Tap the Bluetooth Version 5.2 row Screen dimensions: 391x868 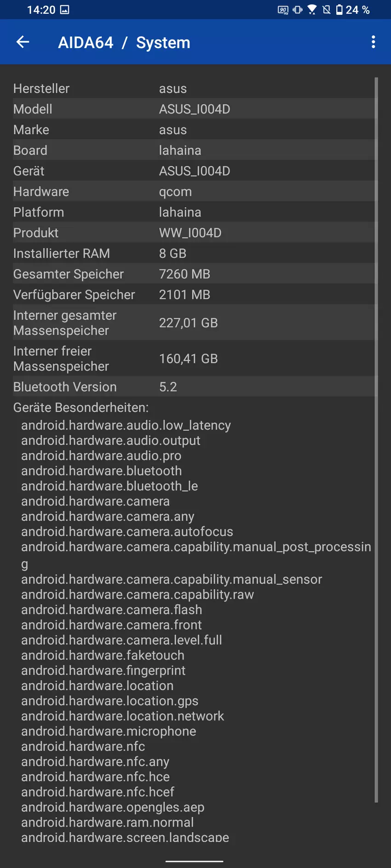pyautogui.click(x=193, y=387)
